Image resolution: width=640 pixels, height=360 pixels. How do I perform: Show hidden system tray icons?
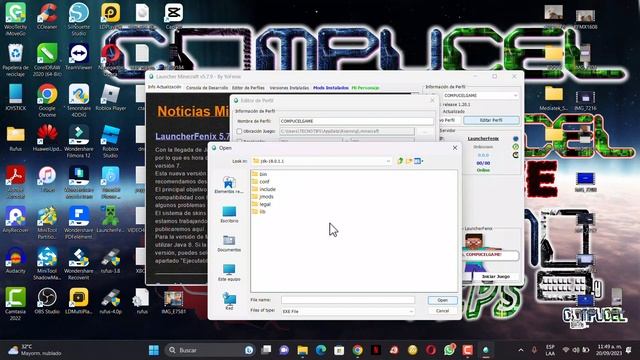(521, 350)
